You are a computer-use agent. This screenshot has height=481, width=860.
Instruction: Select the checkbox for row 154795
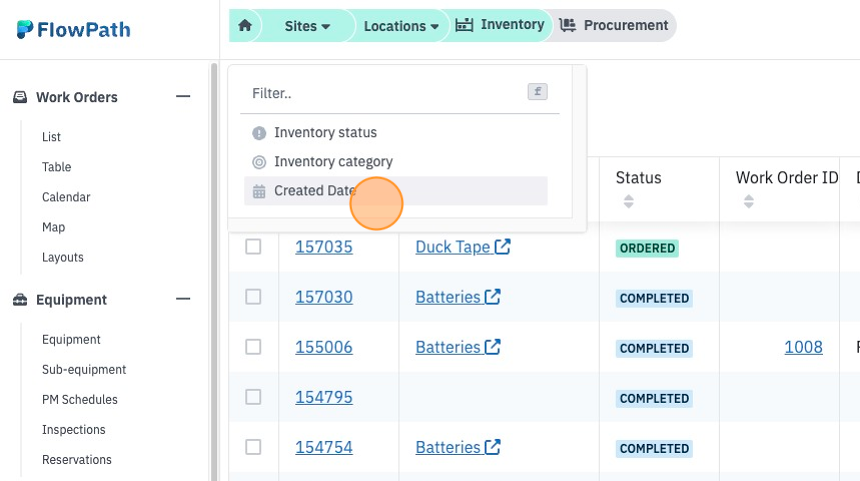(253, 397)
